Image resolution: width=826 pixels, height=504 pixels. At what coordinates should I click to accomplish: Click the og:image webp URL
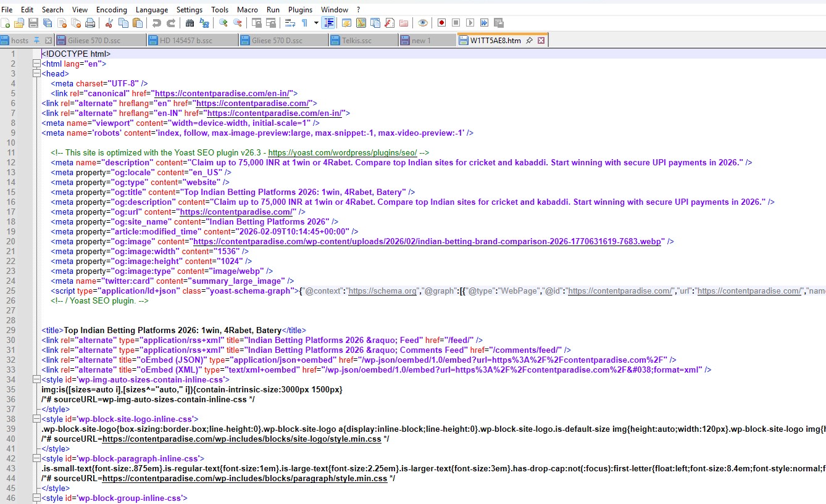427,241
